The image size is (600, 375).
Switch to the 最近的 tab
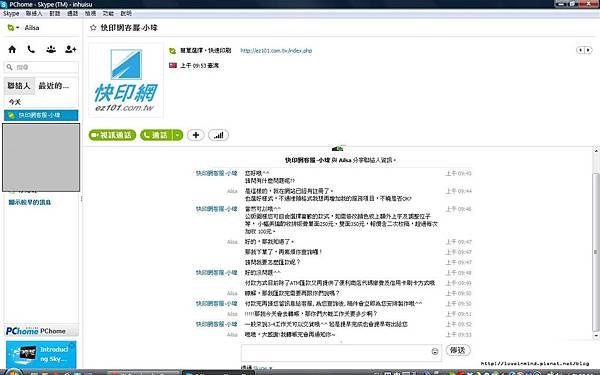pyautogui.click(x=54, y=86)
